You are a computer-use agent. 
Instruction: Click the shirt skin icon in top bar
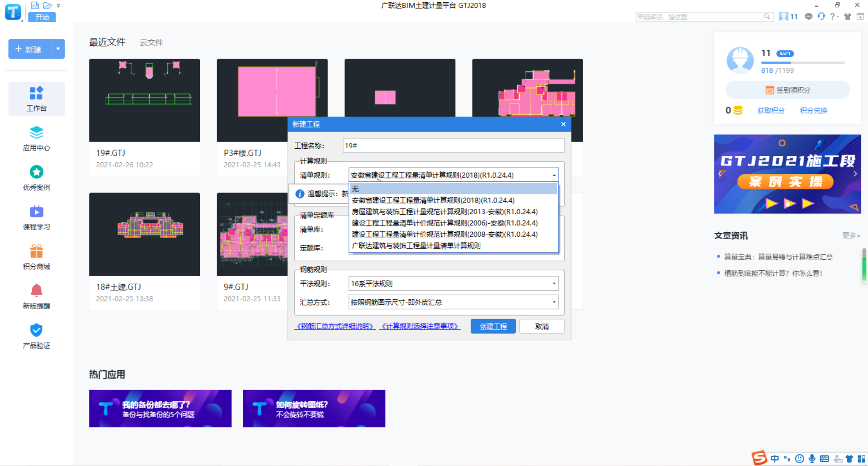(848, 17)
